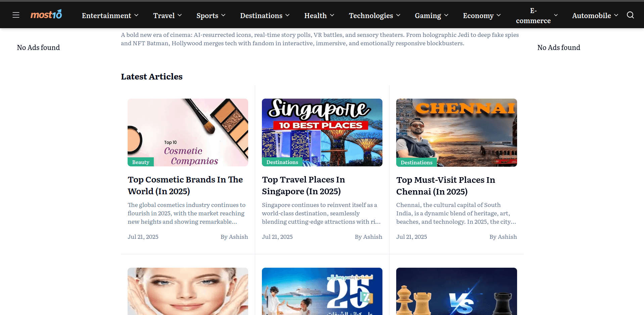Open the E-commerce menu item
The width and height of the screenshot is (644, 315).
(533, 15)
